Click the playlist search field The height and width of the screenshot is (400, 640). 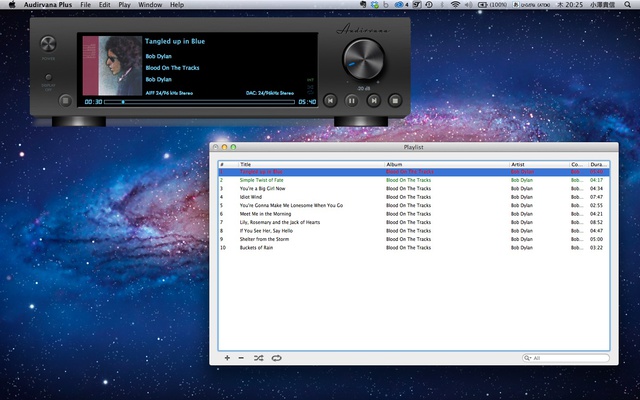(570, 358)
